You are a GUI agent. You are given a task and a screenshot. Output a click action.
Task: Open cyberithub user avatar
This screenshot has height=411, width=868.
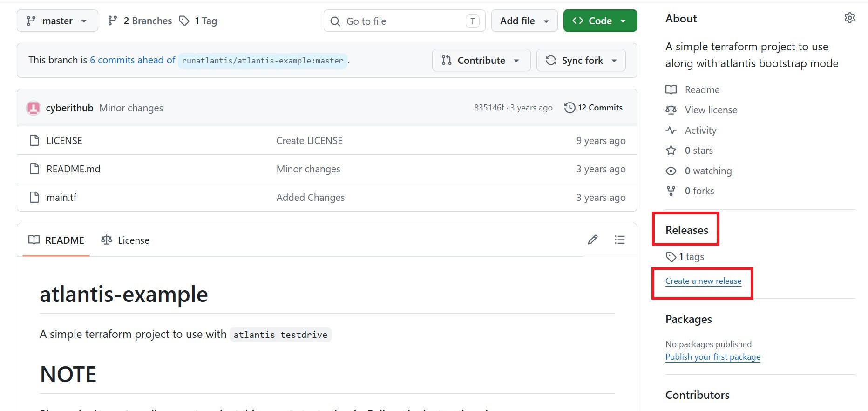tap(34, 108)
